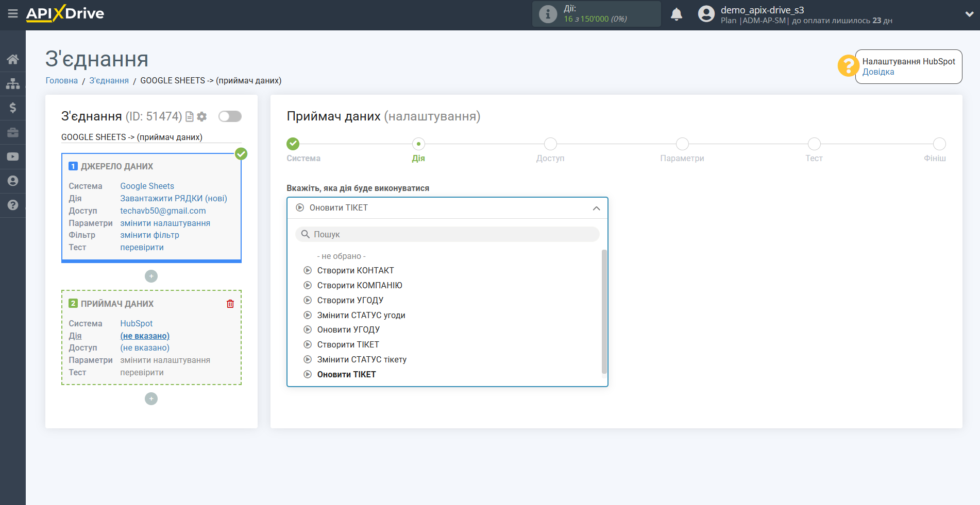Go to З'єднання breadcrumb
The image size is (980, 505).
tap(109, 80)
